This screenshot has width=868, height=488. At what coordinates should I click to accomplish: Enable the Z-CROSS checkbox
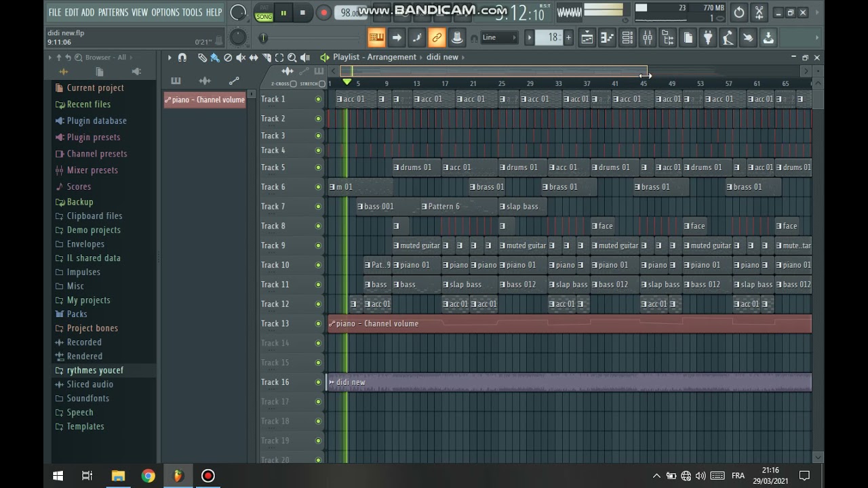click(293, 84)
